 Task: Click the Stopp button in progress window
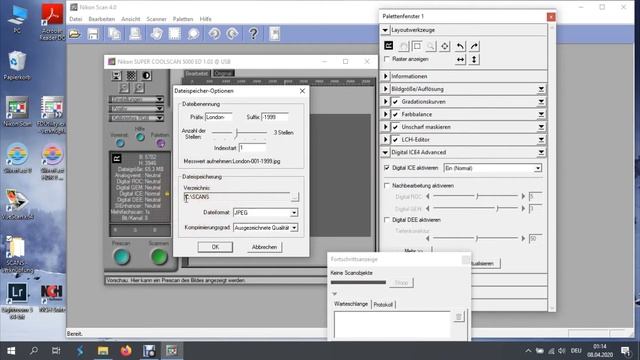401,282
